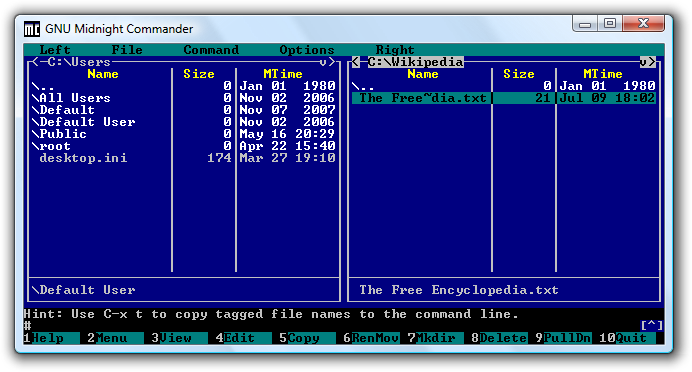692x372 pixels.
Task: Select the parent directory in right panel
Action: (363, 86)
